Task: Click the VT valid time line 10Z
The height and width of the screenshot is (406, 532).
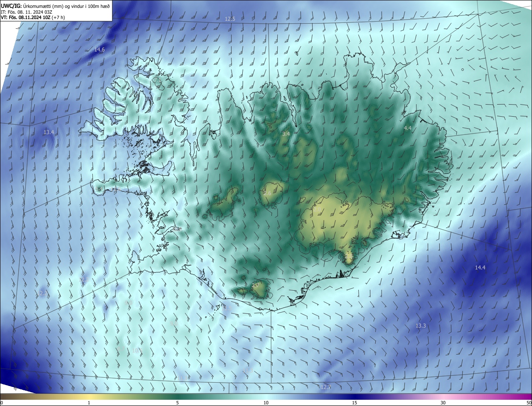Action: (x=33, y=17)
